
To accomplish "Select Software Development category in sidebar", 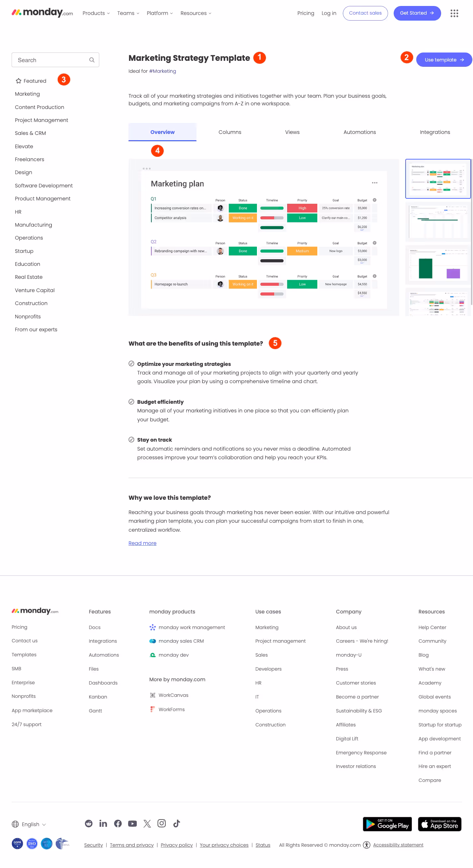I will [x=44, y=185].
